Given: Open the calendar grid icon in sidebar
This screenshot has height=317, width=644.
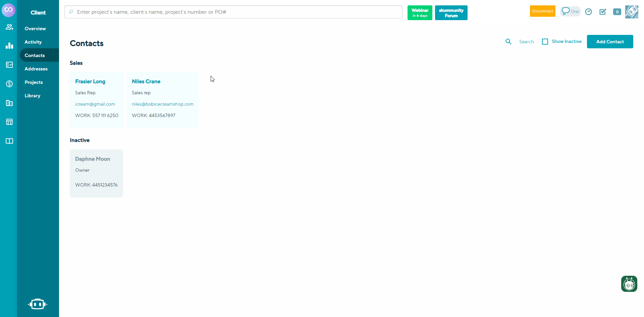Looking at the screenshot, I should (x=9, y=122).
